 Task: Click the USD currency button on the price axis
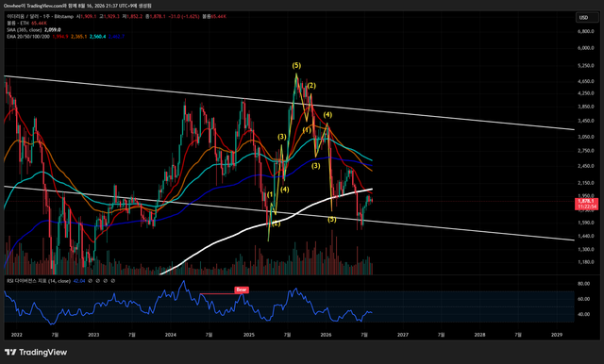pyautogui.click(x=587, y=17)
